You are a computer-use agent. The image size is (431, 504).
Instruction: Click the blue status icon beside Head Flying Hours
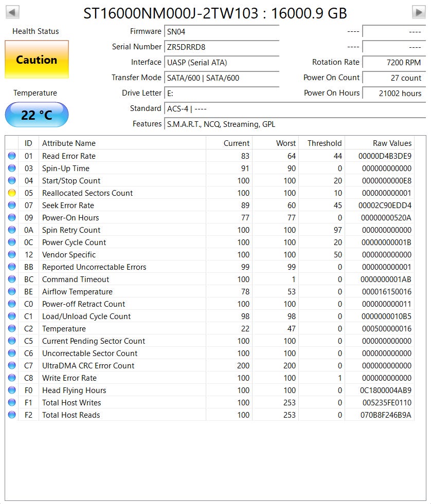[x=12, y=390]
